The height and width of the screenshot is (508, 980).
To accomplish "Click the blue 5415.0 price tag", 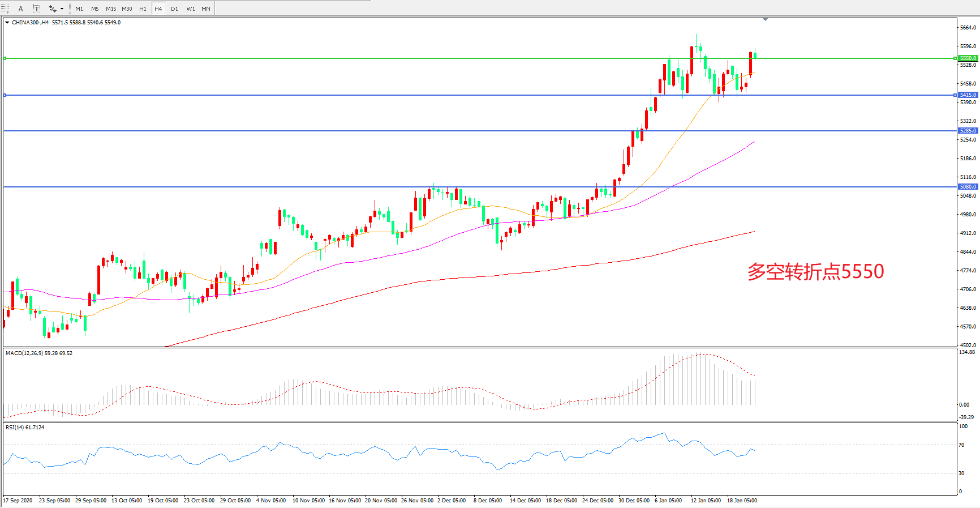I will (968, 95).
